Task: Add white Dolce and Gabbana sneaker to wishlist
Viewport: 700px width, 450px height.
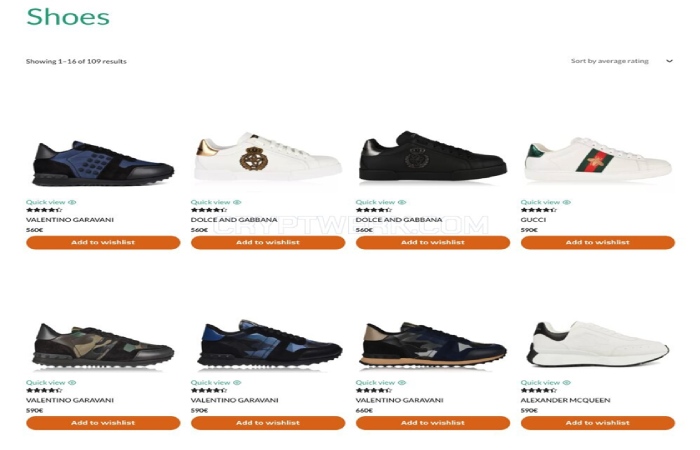Action: click(268, 242)
